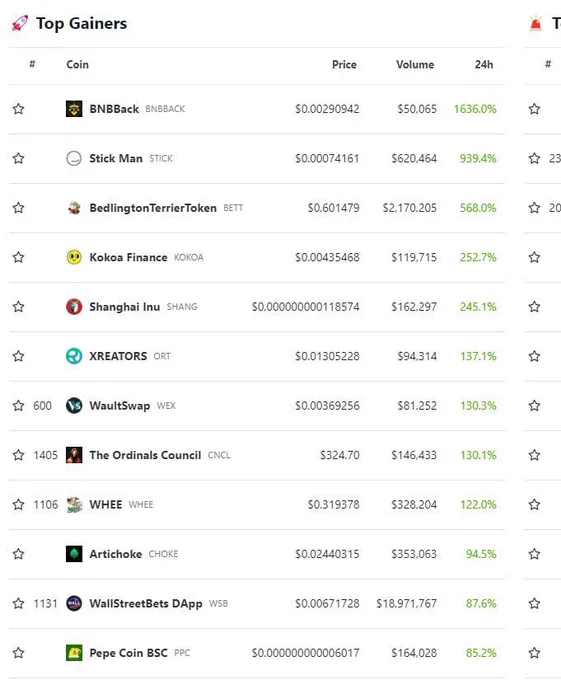Select the XREATORS teal logo icon
The height and width of the screenshot is (680, 561).
pyautogui.click(x=74, y=356)
